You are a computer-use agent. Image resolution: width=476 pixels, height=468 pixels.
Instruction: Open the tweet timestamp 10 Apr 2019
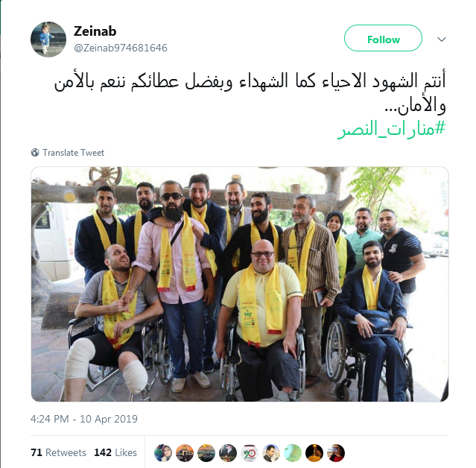coord(83,419)
